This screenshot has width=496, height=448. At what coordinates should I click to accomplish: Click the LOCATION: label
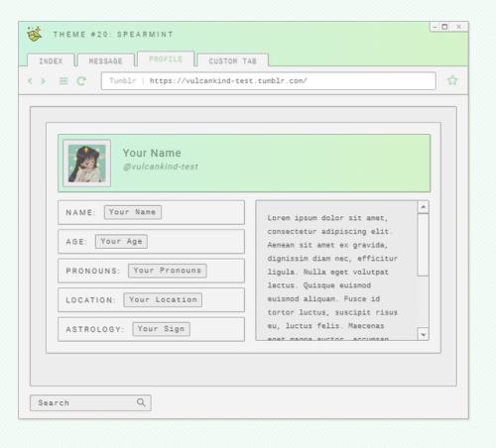(x=90, y=300)
